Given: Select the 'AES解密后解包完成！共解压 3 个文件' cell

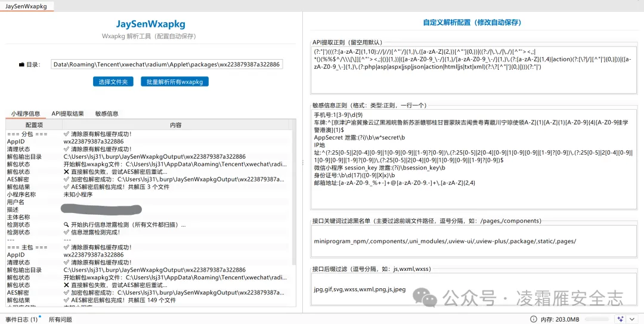Looking at the screenshot, I should [117, 187].
